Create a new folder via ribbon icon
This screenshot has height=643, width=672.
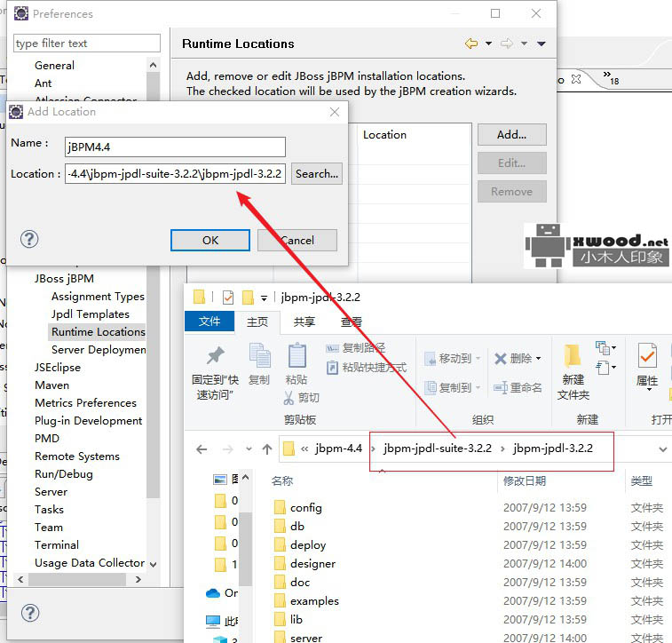coord(573,356)
